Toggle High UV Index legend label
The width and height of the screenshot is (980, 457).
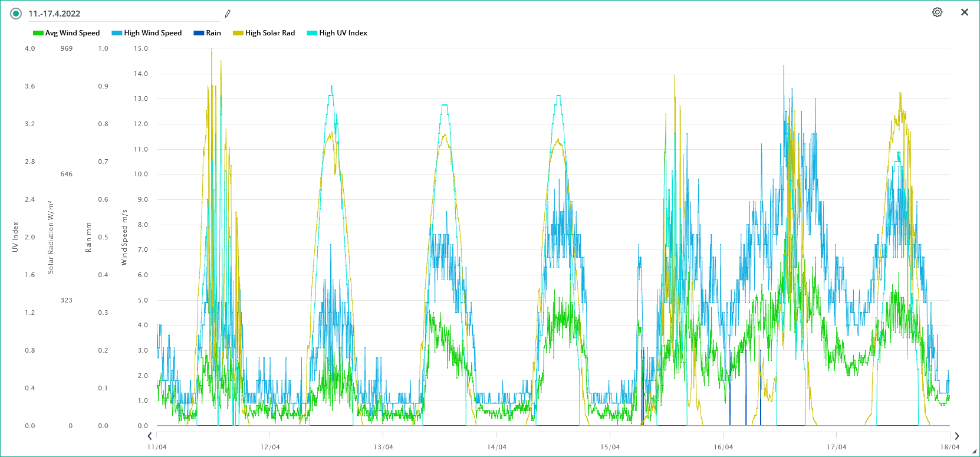point(343,33)
